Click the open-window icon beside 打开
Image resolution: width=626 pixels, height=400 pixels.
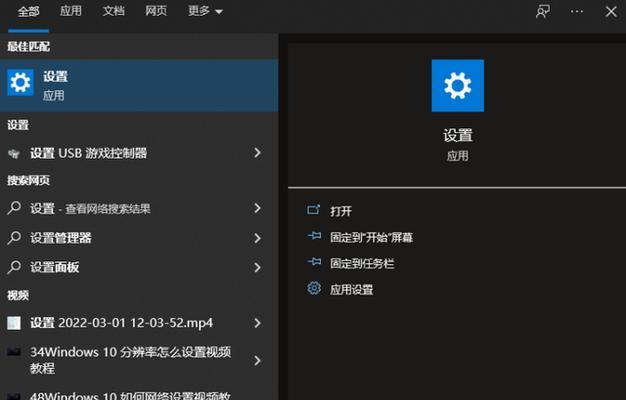click(314, 210)
